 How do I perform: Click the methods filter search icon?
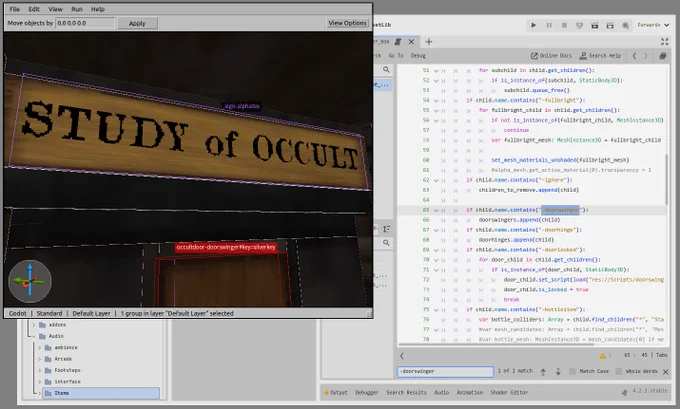(x=386, y=243)
